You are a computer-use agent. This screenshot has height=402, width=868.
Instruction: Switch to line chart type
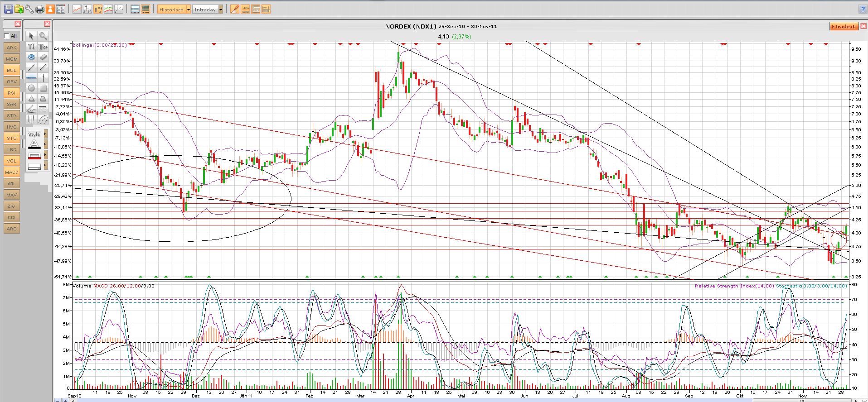77,9
